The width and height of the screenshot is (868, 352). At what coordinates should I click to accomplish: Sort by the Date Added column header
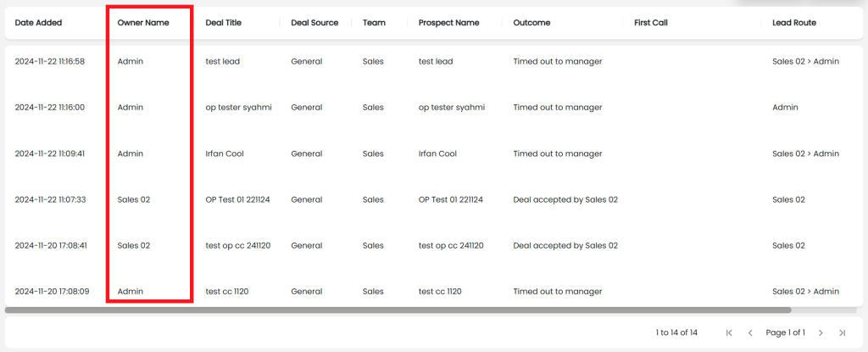click(38, 23)
